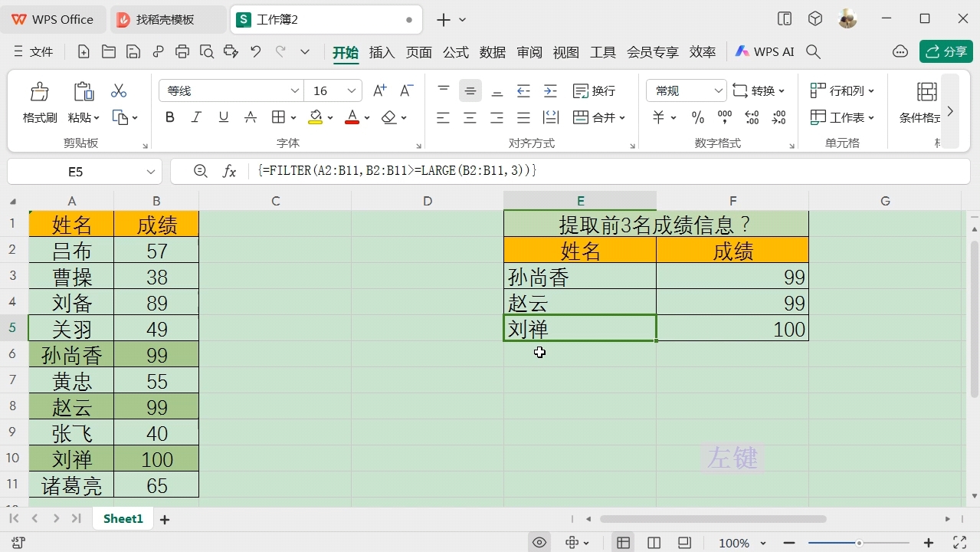The width and height of the screenshot is (980, 552).
Task: Click the Cut scissors icon
Action: click(119, 90)
